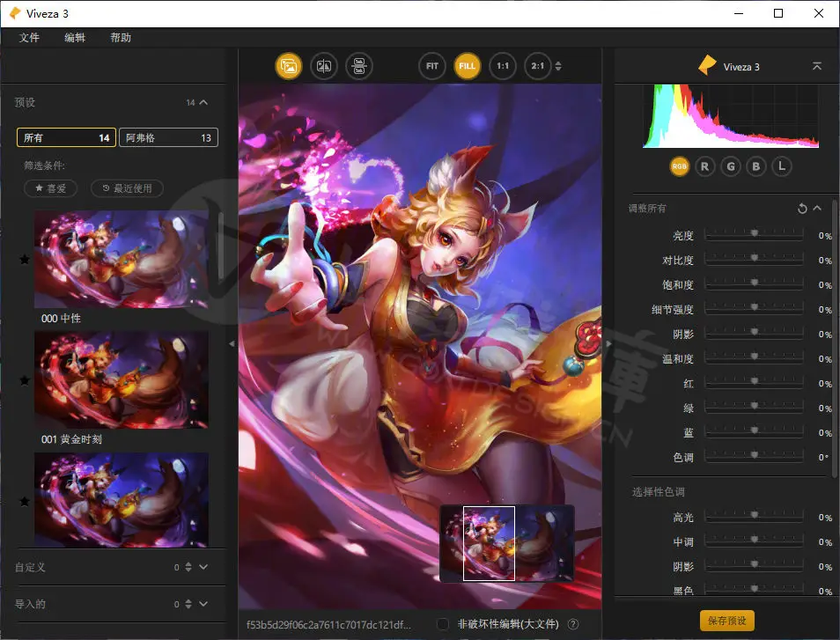Screen dimensions: 840x640
Task: Set zoom to 2:1
Action: [x=537, y=66]
